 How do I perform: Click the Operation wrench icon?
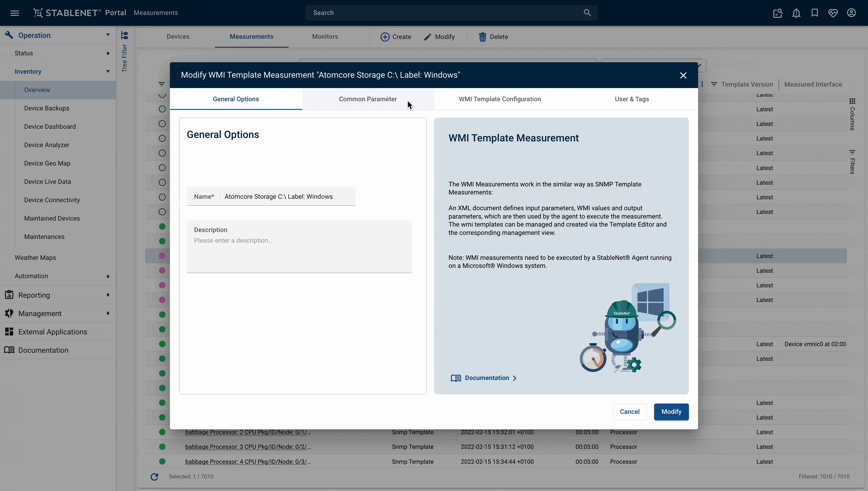pos(9,35)
